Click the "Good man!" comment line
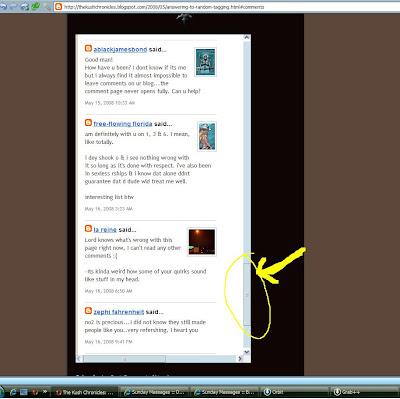This screenshot has width=400, height=399. pyautogui.click(x=99, y=60)
